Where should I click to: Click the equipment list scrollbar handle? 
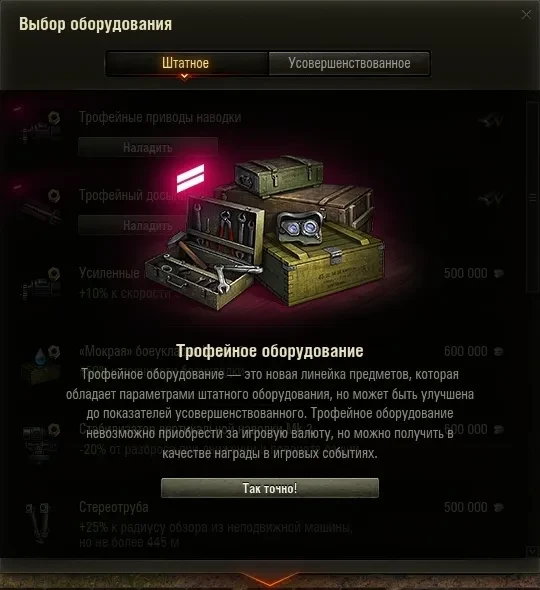[x=532, y=197]
